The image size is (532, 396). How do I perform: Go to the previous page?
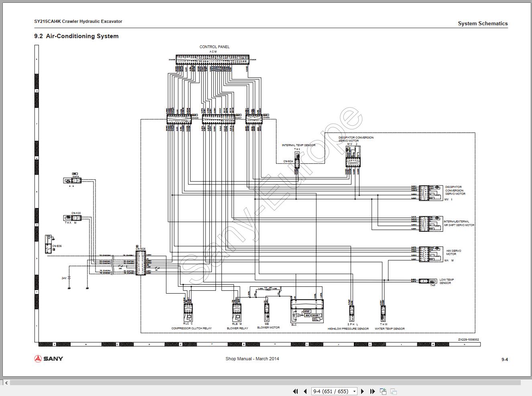point(305,391)
